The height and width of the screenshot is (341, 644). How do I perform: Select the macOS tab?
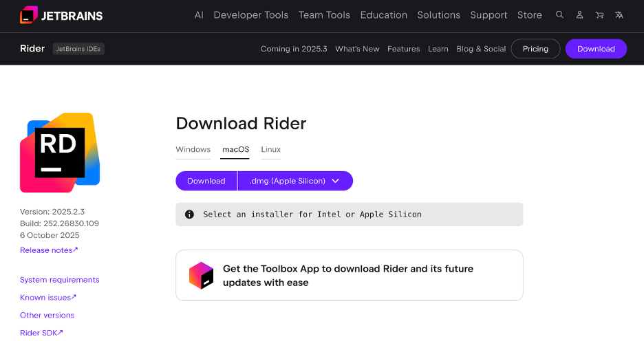pos(235,150)
